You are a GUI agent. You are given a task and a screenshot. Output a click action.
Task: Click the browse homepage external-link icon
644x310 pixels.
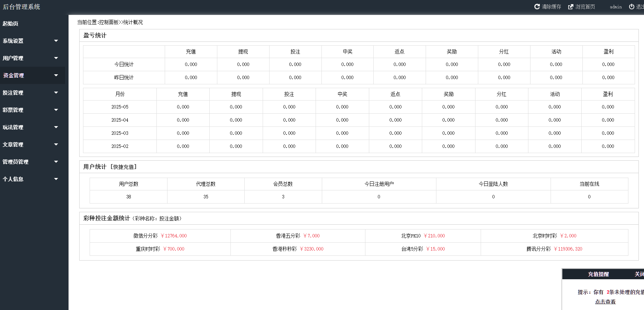tap(571, 7)
